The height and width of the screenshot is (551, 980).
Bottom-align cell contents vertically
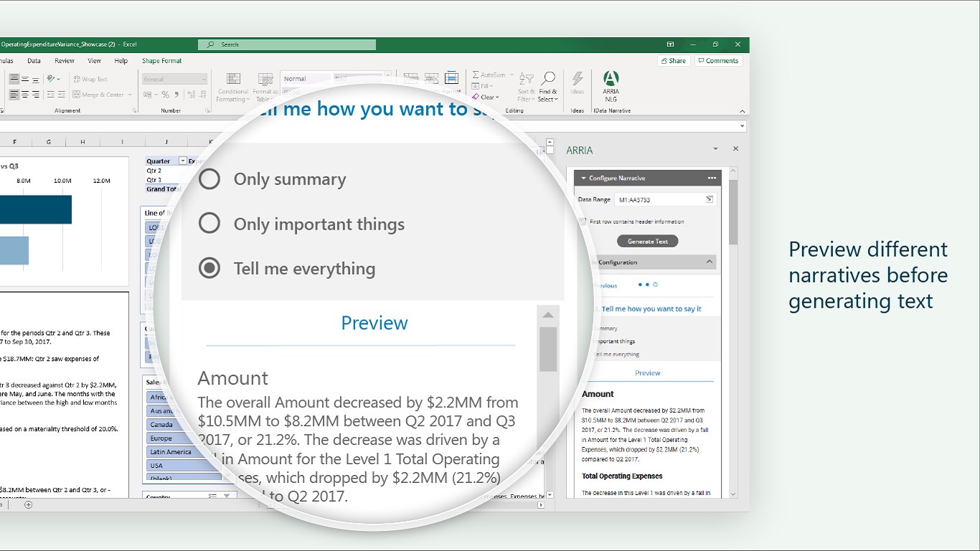36,79
